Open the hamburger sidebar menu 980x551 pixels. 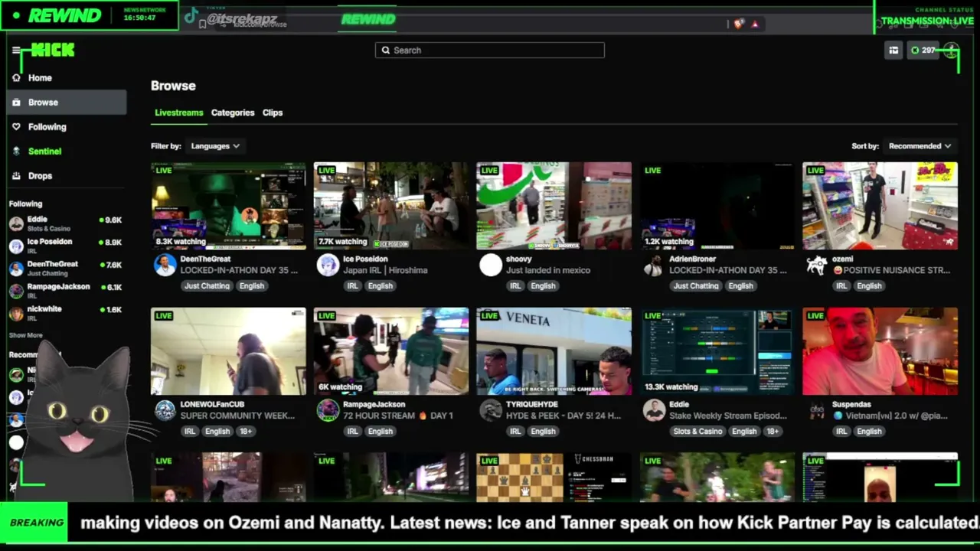click(x=15, y=51)
